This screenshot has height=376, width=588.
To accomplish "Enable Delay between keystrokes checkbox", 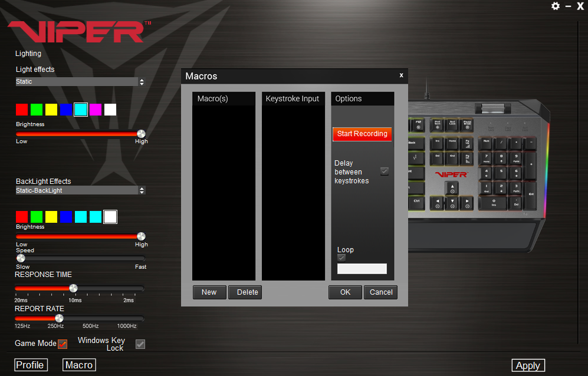I will [385, 171].
